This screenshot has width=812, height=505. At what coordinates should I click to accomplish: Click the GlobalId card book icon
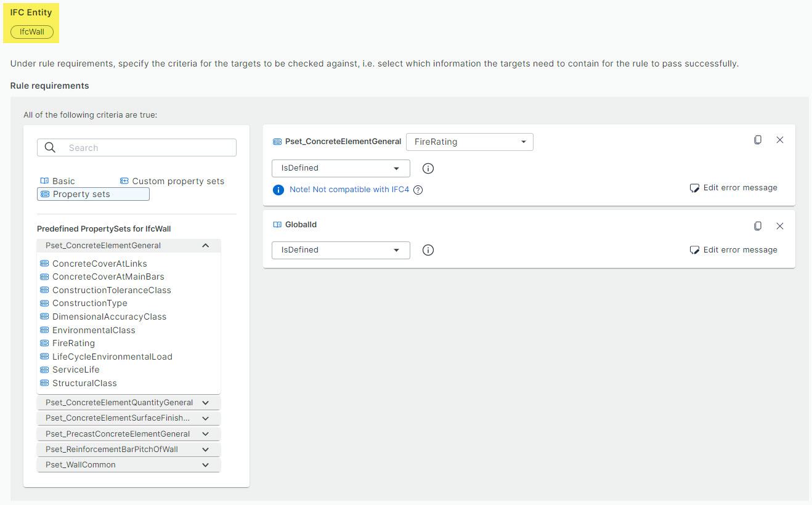pos(277,225)
